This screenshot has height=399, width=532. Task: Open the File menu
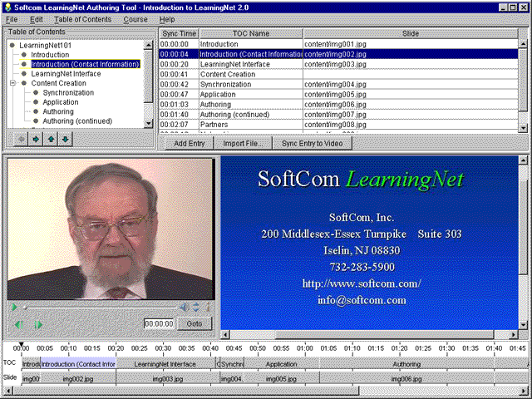pos(12,19)
